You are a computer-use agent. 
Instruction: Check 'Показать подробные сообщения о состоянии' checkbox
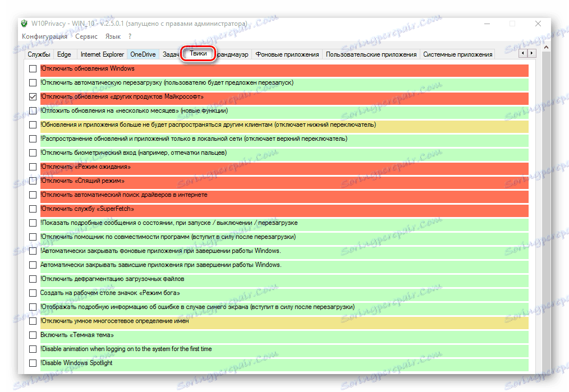(33, 223)
